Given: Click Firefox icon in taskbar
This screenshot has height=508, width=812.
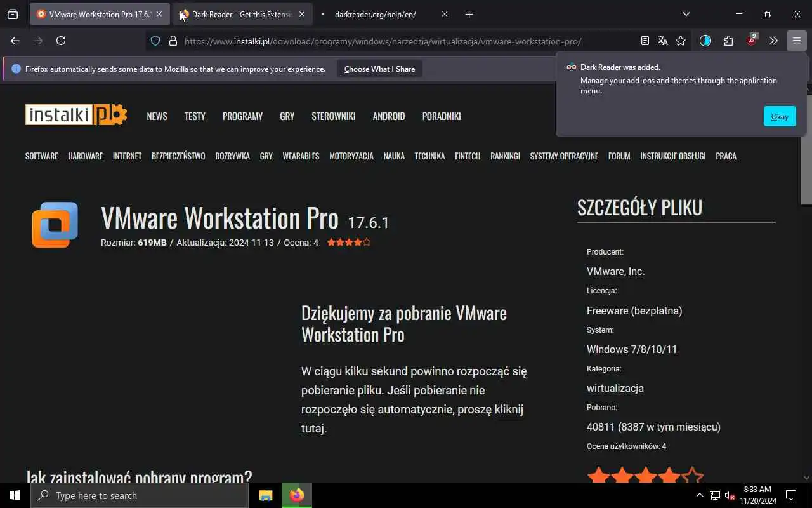Looking at the screenshot, I should coord(297,495).
